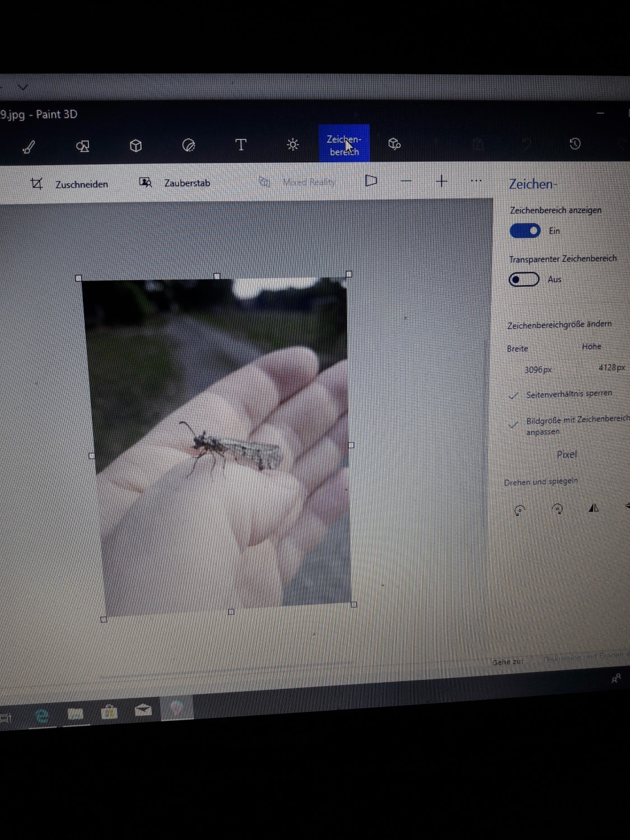This screenshot has width=630, height=840.
Task: Select the Text tool
Action: click(x=241, y=145)
